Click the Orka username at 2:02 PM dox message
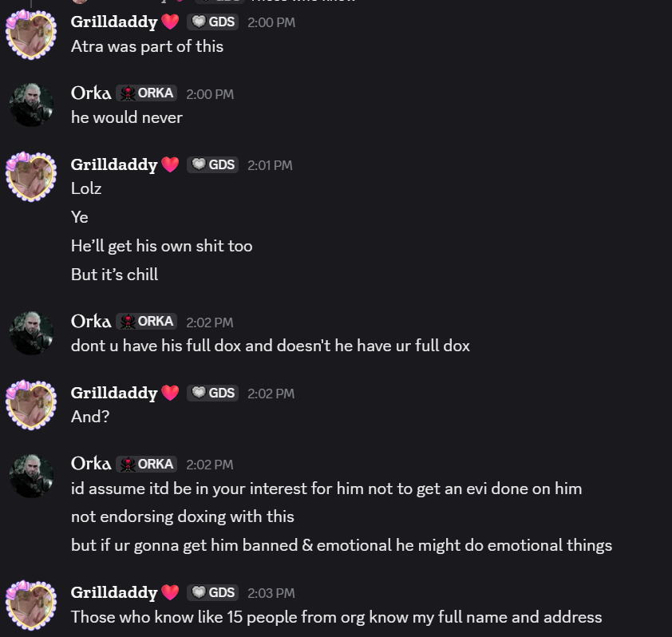The width and height of the screenshot is (672, 637). (x=91, y=322)
